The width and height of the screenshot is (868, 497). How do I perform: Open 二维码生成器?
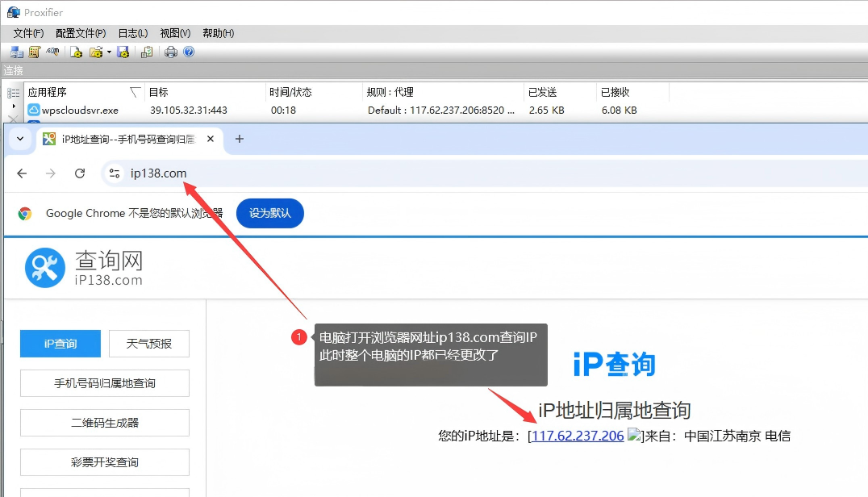point(105,423)
